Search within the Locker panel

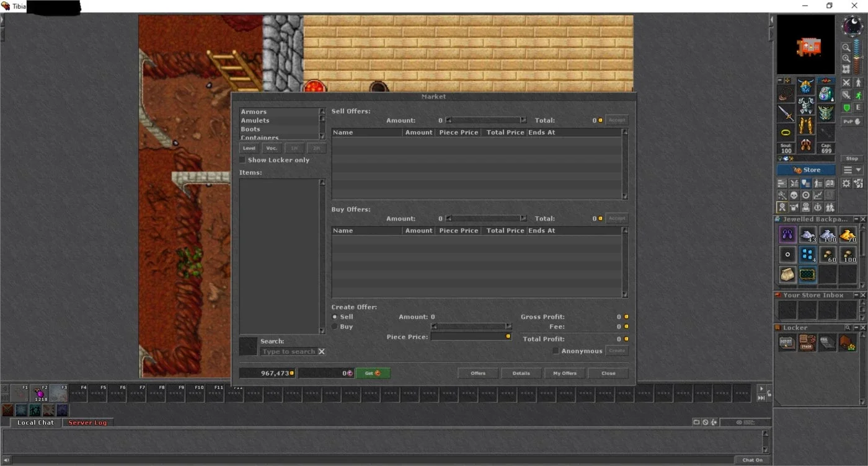(848, 328)
